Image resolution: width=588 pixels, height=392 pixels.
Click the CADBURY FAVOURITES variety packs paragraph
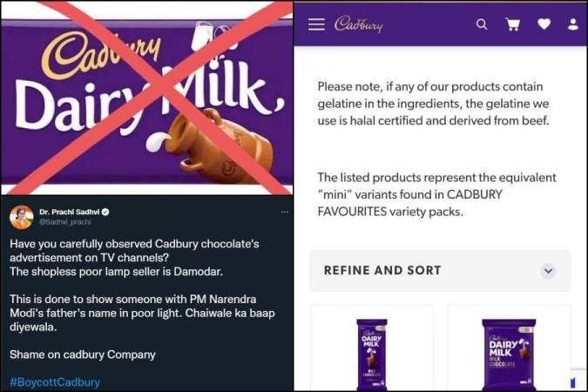[x=437, y=194]
